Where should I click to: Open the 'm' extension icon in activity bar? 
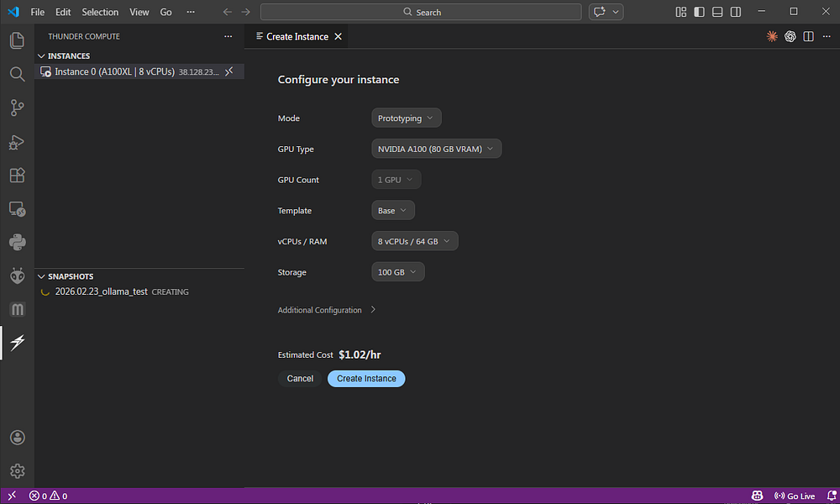[x=17, y=309]
